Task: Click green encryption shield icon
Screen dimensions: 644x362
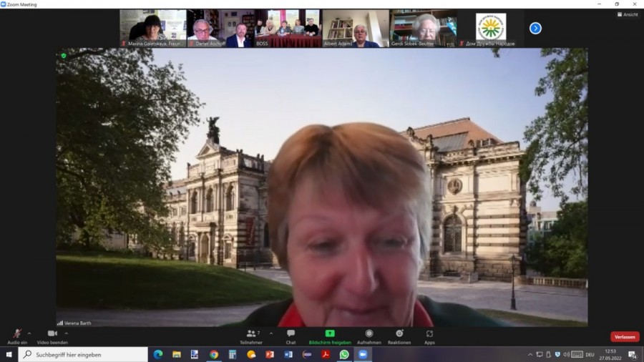Action: point(64,55)
